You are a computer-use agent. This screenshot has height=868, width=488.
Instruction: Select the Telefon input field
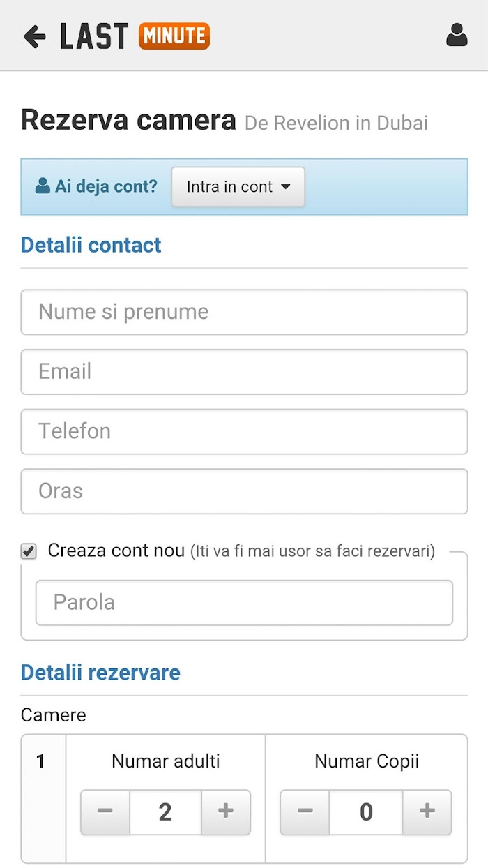(x=244, y=431)
